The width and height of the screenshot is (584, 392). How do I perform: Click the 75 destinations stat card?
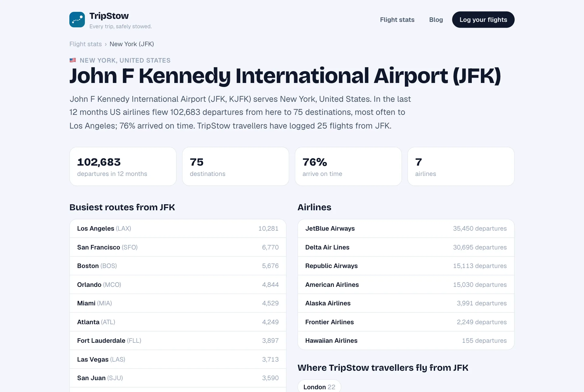[235, 167]
